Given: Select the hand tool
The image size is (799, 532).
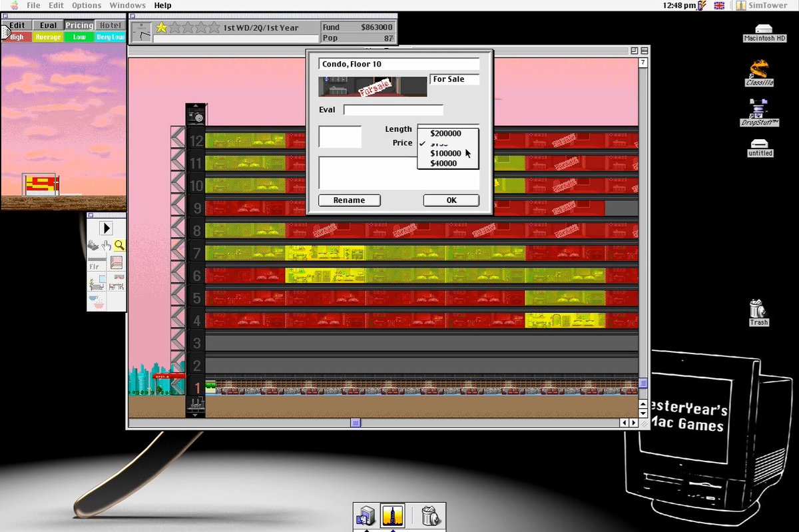Looking at the screenshot, I should point(107,246).
